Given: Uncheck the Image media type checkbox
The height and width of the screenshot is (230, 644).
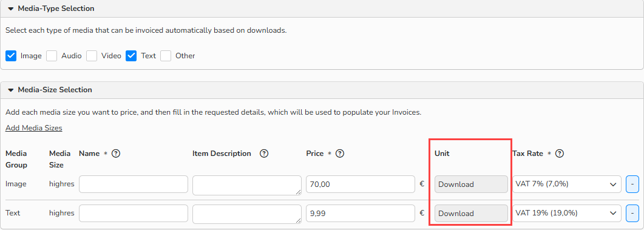Looking at the screenshot, I should point(11,56).
